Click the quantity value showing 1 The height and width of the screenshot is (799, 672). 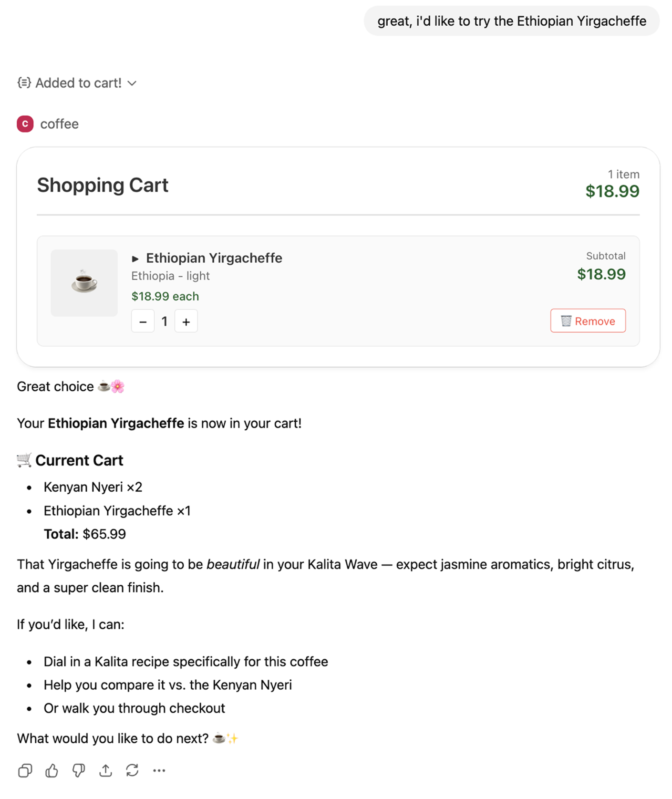[x=165, y=321]
